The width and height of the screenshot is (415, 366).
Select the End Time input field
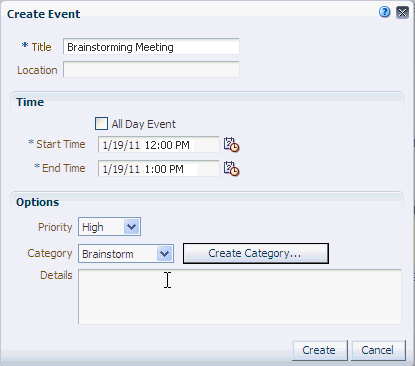[159, 169]
